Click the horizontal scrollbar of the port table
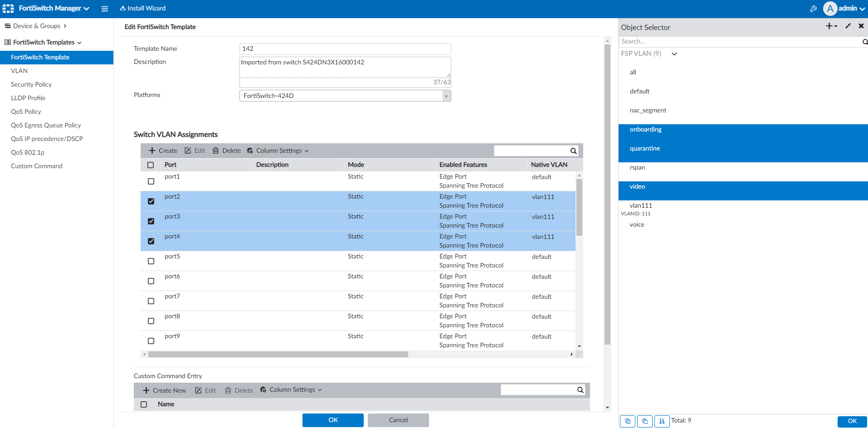Image resolution: width=868 pixels, height=428 pixels. (x=278, y=355)
